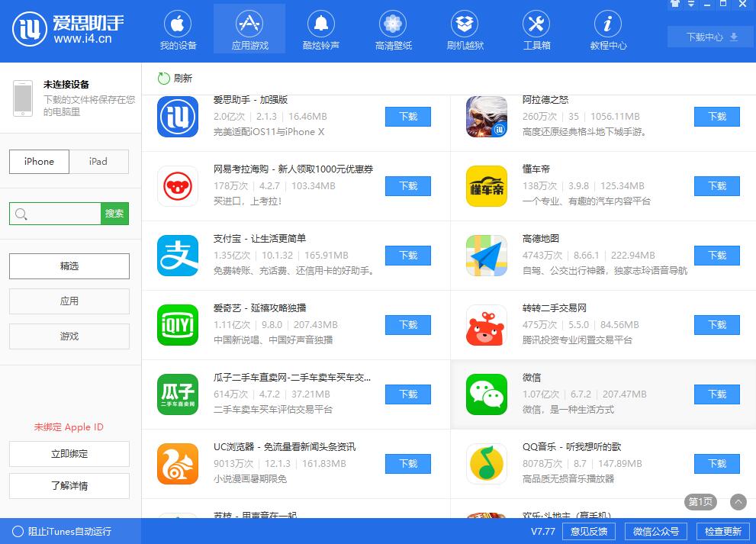
Task: Open the title bar dropdown menu icon
Action: click(691, 3)
